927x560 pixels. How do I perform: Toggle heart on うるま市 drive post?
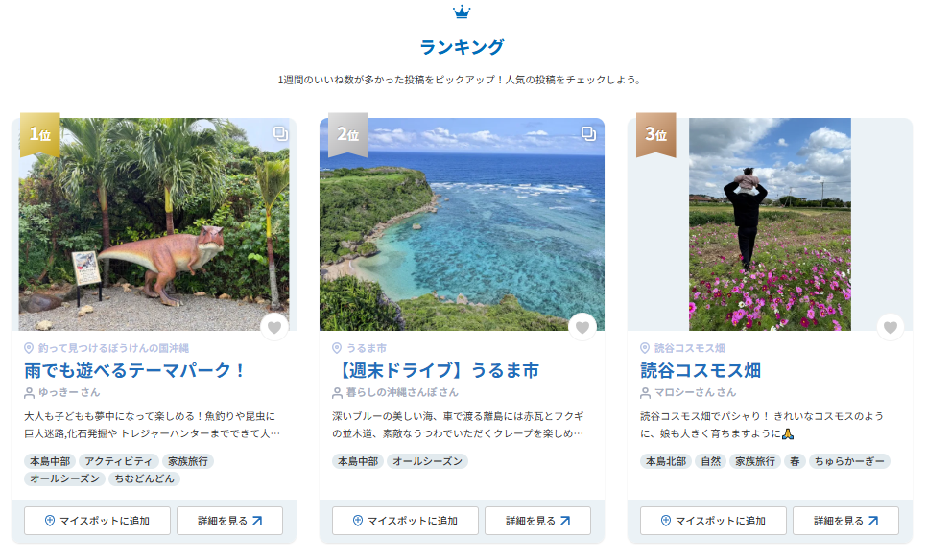[582, 327]
